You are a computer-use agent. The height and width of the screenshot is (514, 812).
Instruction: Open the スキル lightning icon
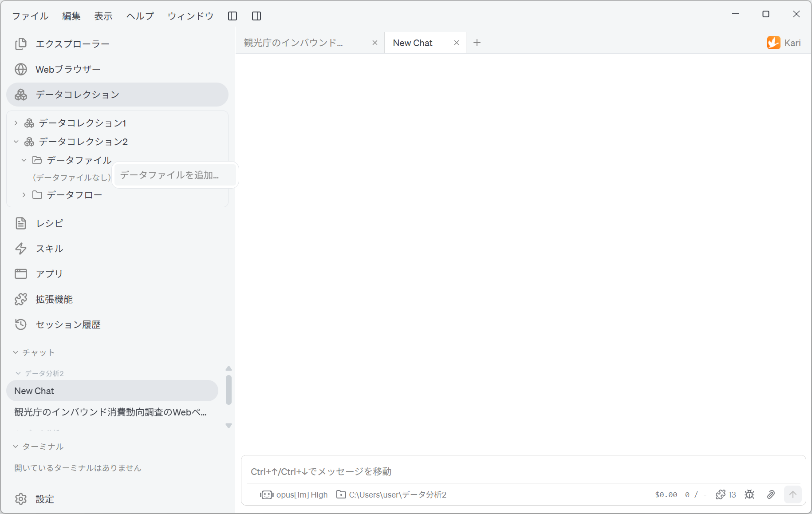coord(21,249)
